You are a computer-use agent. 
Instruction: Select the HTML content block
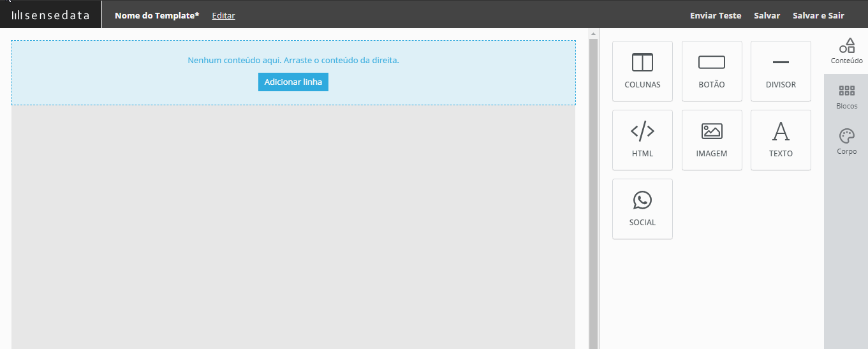pyautogui.click(x=642, y=140)
